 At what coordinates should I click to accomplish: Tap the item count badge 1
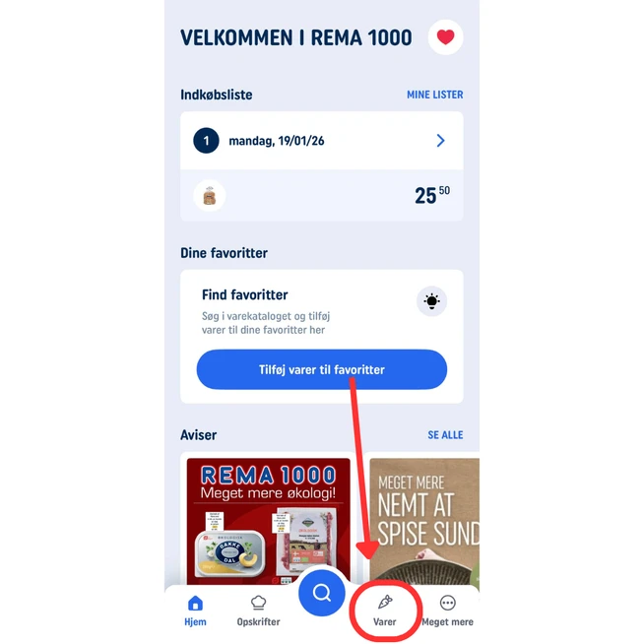(206, 141)
